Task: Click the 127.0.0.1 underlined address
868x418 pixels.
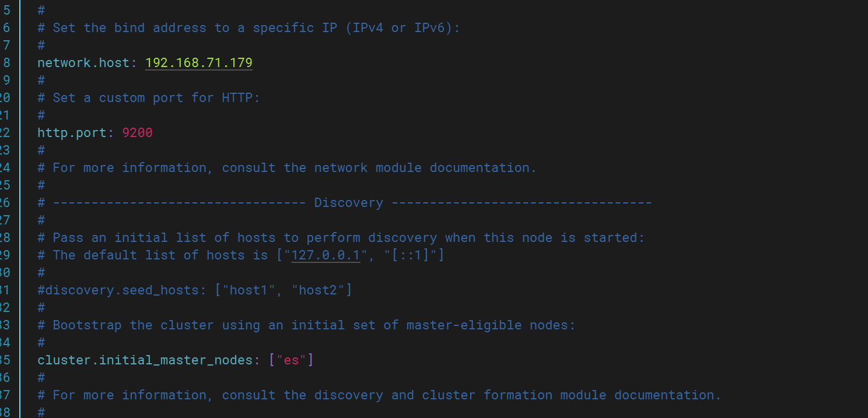Action: pos(326,255)
